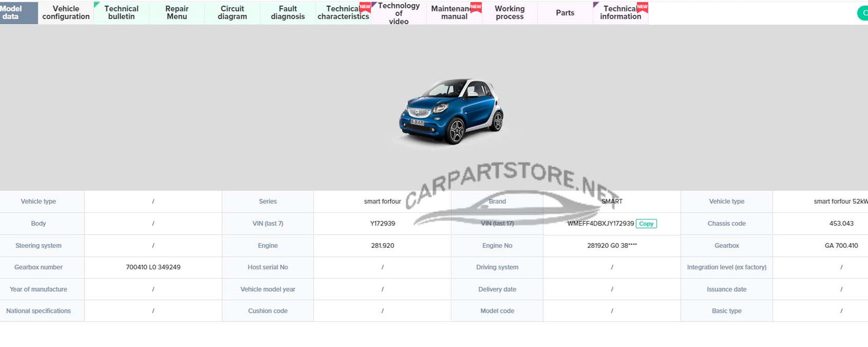Open the Technical bulletin tab
The width and height of the screenshot is (868, 347).
[x=121, y=13]
